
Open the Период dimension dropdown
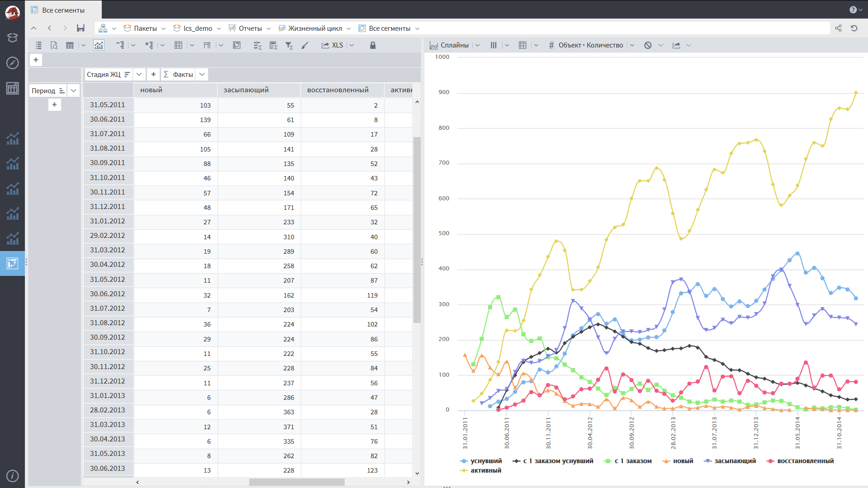(x=73, y=91)
